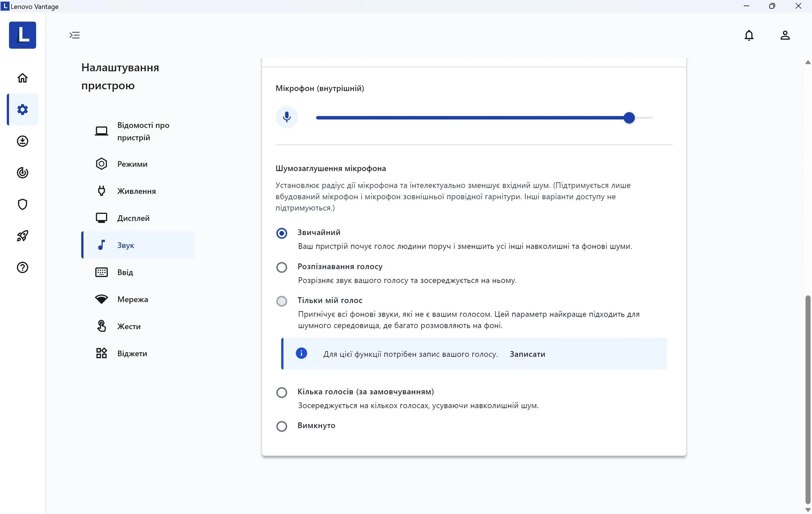Screen dimensions: 812x514
Task: Click the Wi-Fi Мережа icon
Action: click(x=101, y=299)
